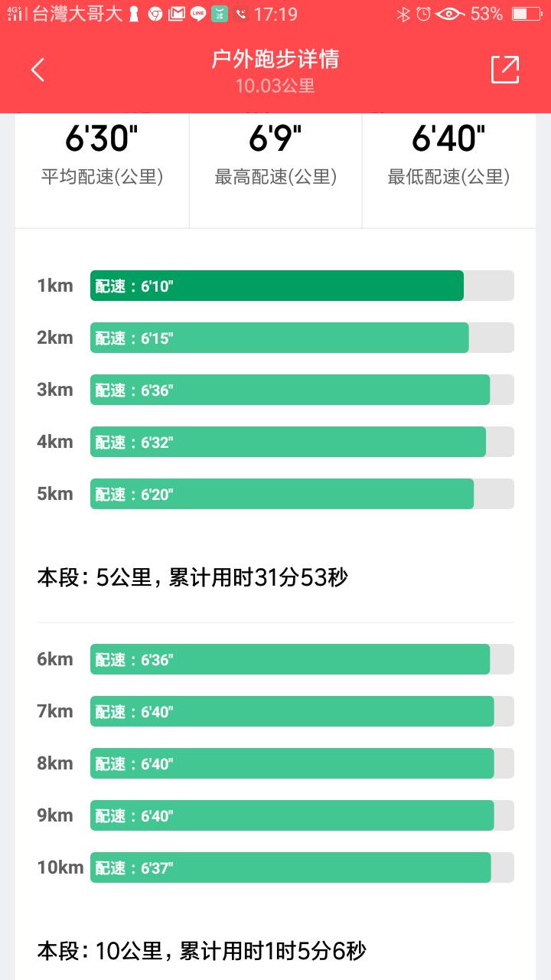Image resolution: width=551 pixels, height=980 pixels.
Task: Tap the 10公里 cumulative time summary
Action: tap(201, 951)
